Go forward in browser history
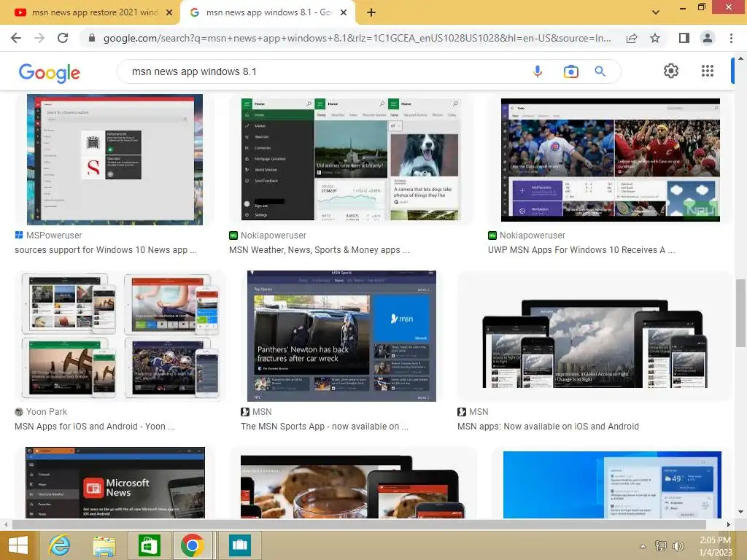The height and width of the screenshot is (560, 747). click(x=39, y=38)
